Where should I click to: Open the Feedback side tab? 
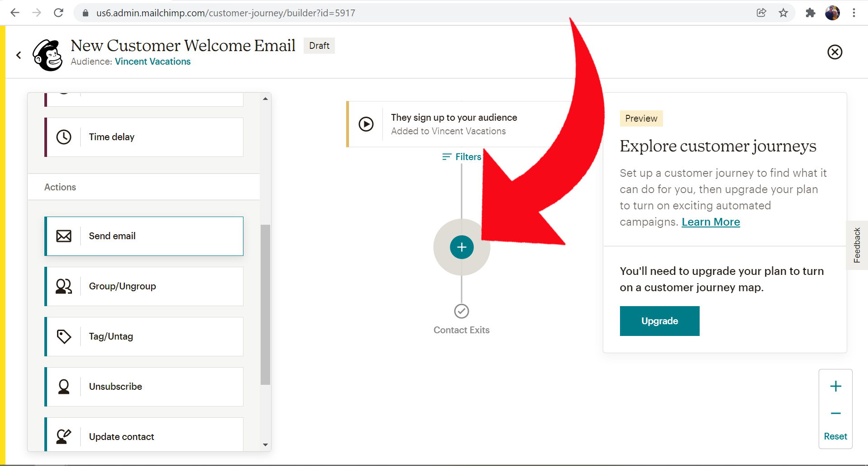pos(857,245)
